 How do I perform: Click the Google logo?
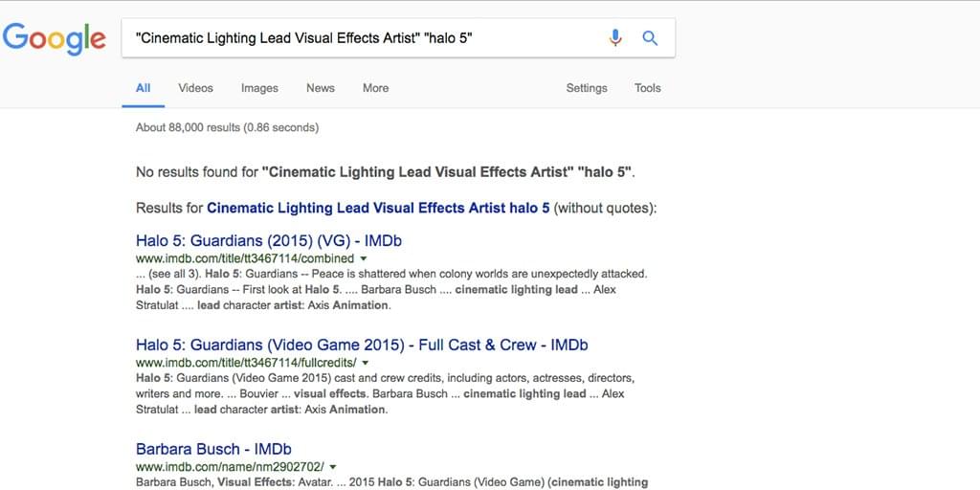(55, 38)
